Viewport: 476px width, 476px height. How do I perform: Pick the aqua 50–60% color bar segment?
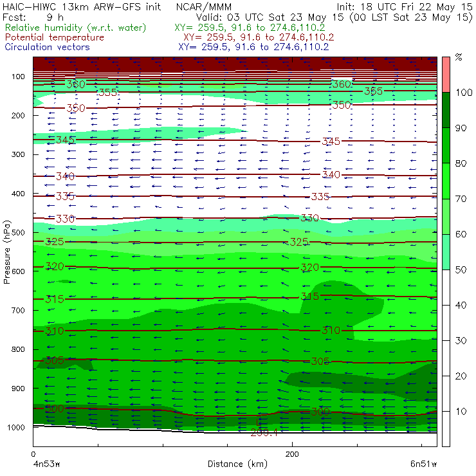pos(446,252)
